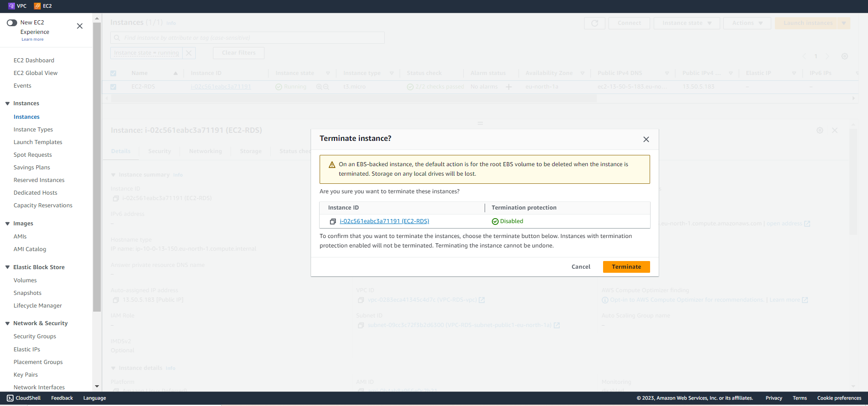Open Privacy link in footer

pos(774,398)
